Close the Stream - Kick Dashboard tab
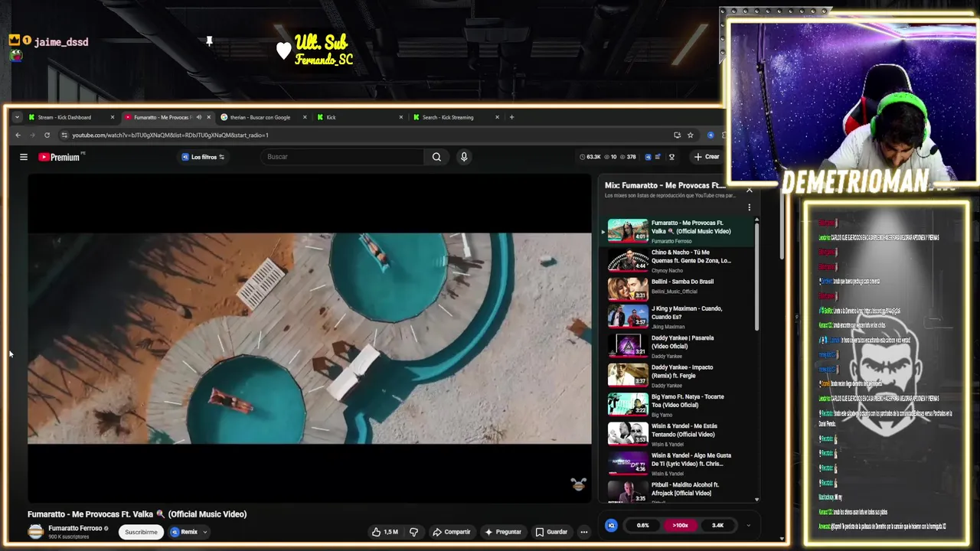980x551 pixels. [112, 117]
